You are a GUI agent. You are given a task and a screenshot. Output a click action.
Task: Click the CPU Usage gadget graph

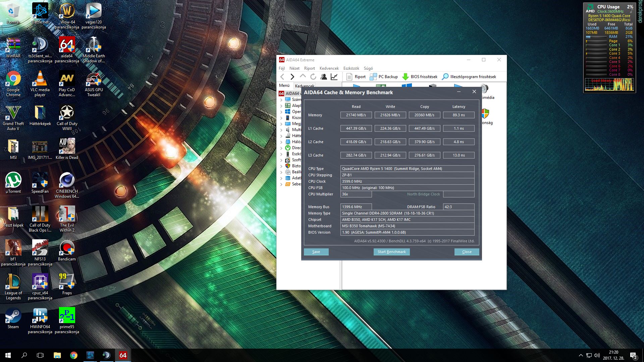coord(609,84)
